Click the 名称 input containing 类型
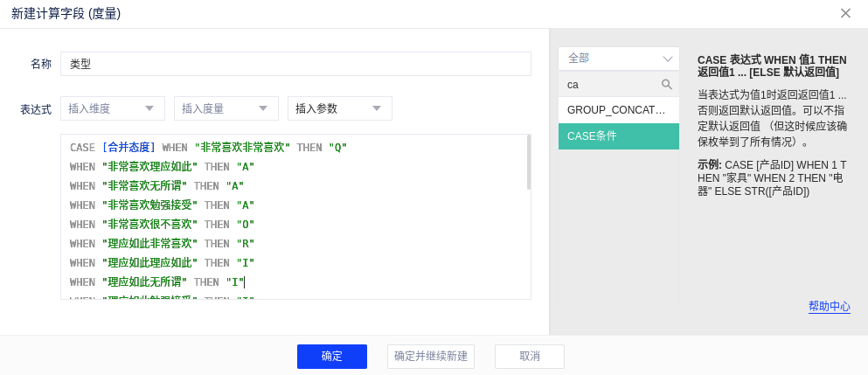 (x=295, y=64)
